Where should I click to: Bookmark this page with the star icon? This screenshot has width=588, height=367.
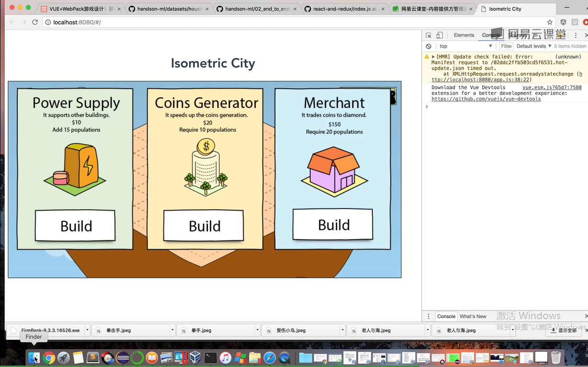pos(550,22)
